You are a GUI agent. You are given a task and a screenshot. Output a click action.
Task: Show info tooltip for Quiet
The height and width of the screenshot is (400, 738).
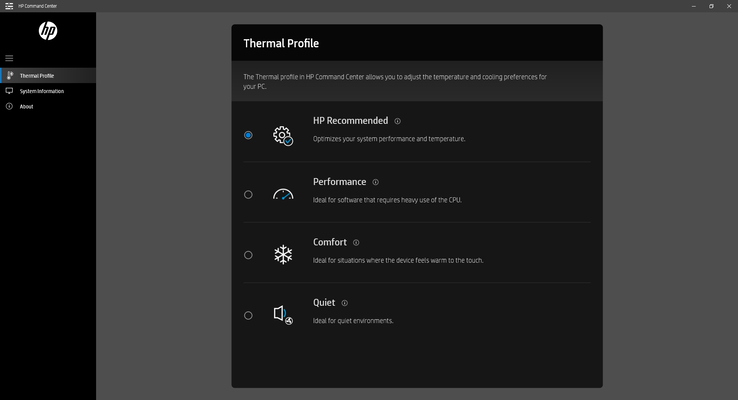click(345, 302)
